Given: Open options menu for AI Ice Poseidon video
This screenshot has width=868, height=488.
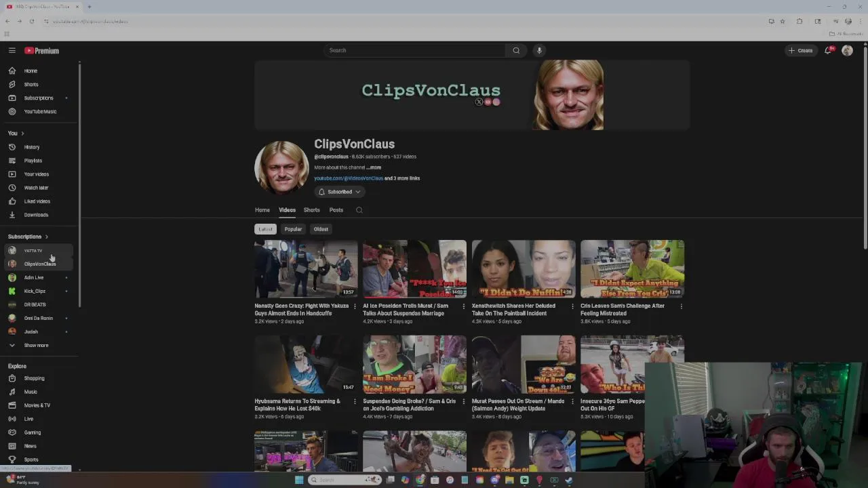Looking at the screenshot, I should point(464,306).
